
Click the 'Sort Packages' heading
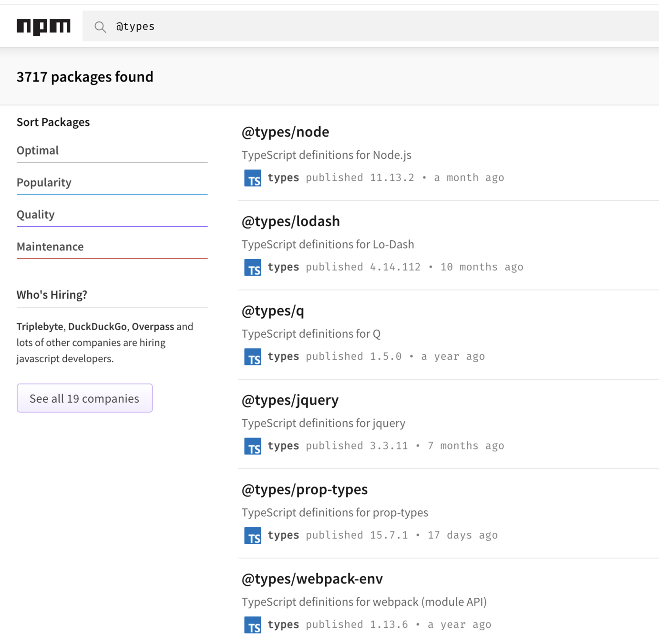click(x=53, y=122)
